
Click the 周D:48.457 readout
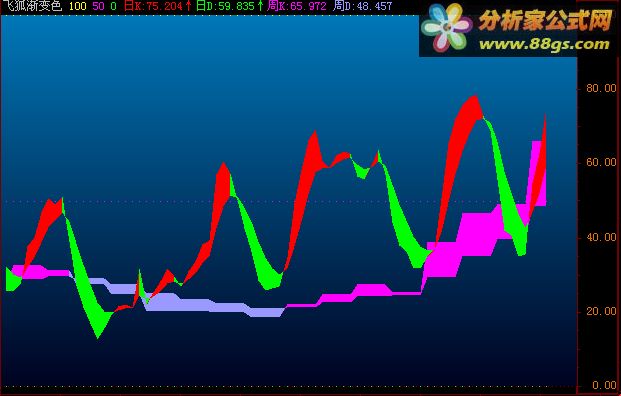click(362, 6)
